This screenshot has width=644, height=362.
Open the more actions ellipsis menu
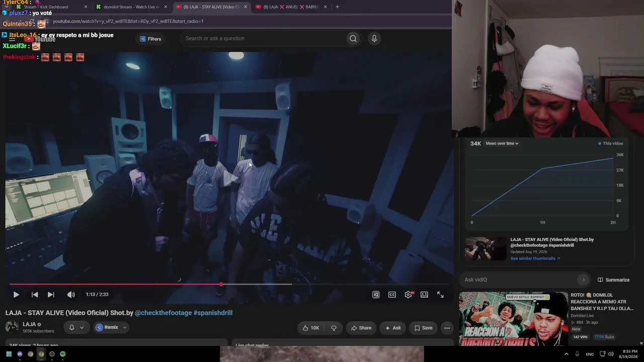coord(447,328)
